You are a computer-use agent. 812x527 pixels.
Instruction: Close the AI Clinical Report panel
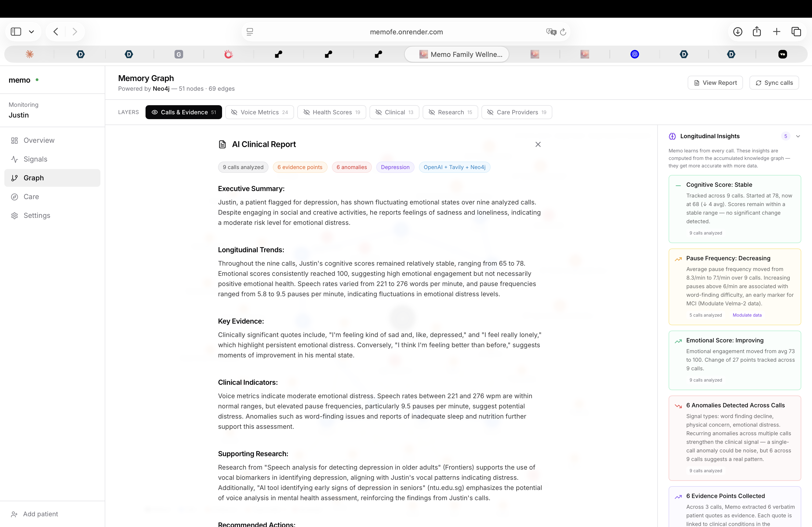[538, 145]
